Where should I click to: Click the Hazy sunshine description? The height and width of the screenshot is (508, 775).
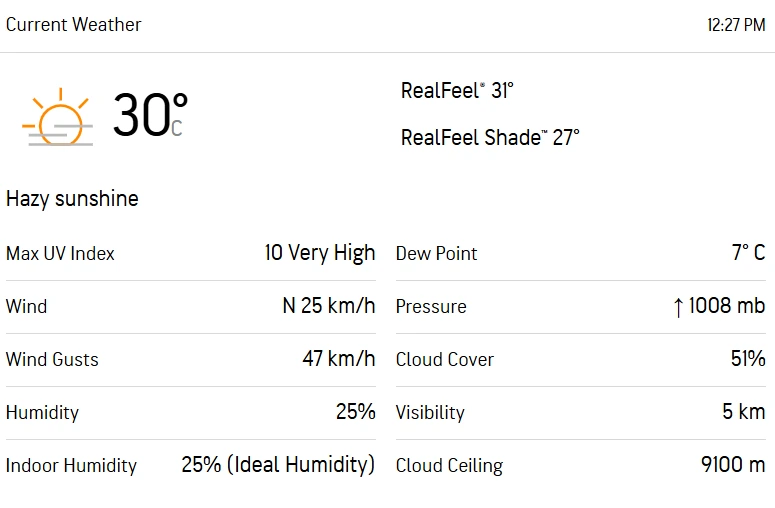(x=72, y=199)
